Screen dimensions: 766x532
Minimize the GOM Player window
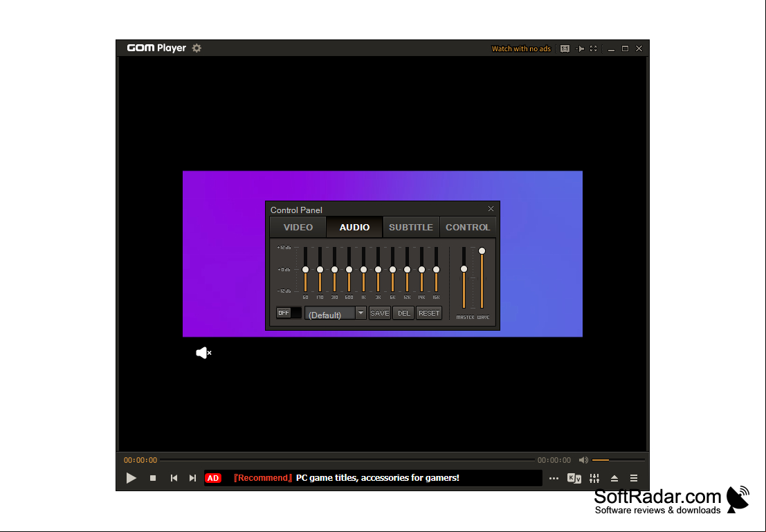pyautogui.click(x=611, y=48)
